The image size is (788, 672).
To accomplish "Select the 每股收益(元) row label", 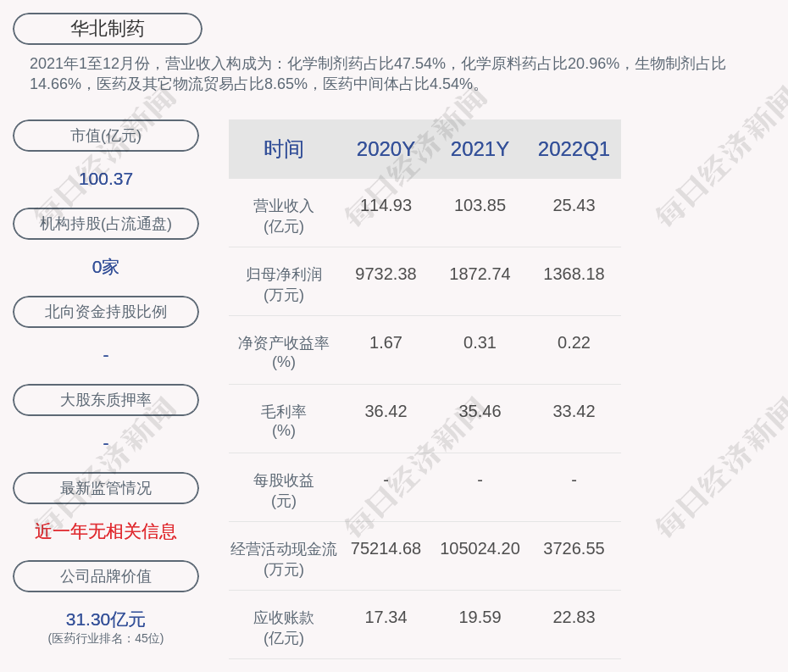I will pos(284,491).
